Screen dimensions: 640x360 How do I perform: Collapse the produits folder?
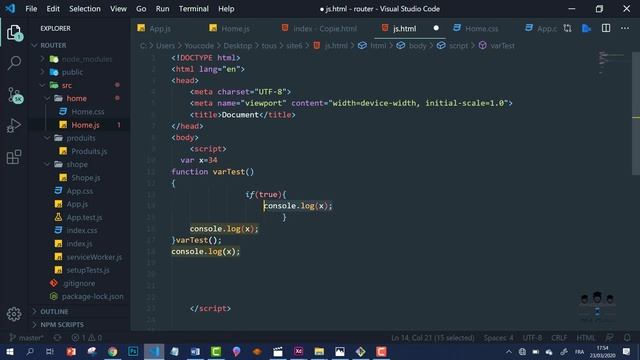point(47,138)
